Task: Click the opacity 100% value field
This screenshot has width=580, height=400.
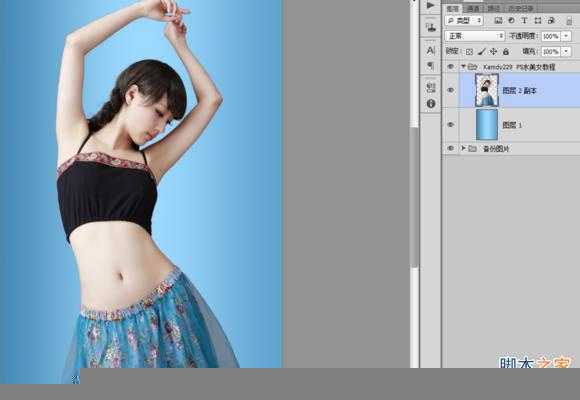Action: [552, 36]
